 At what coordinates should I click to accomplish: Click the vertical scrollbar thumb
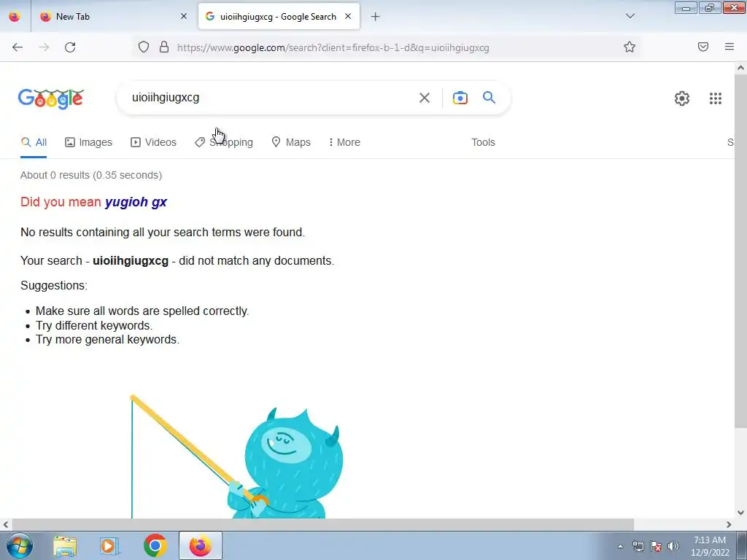coord(740,252)
